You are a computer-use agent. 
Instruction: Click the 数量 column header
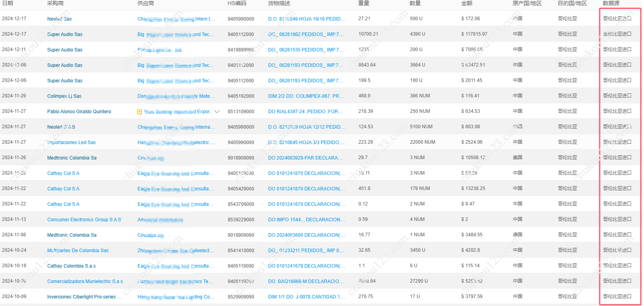tap(415, 3)
